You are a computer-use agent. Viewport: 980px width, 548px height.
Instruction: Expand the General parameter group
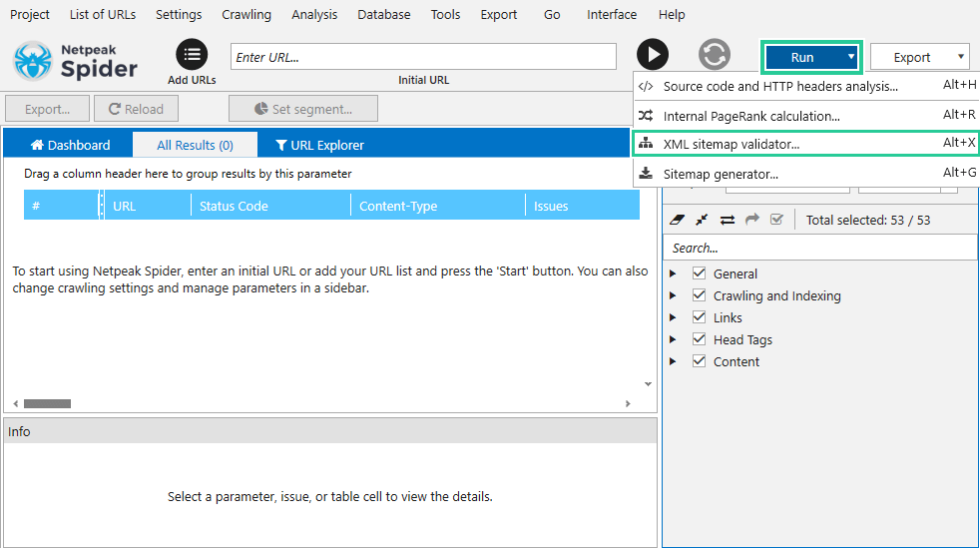[x=673, y=274]
